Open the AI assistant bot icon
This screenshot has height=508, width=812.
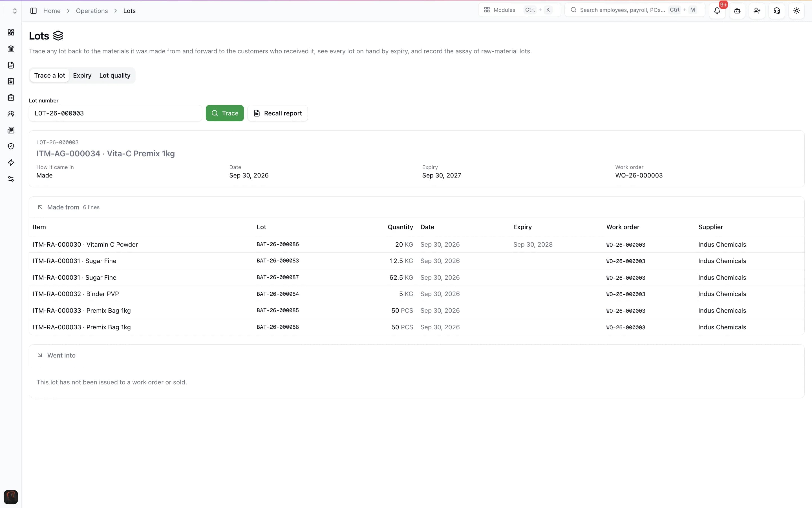tap(737, 11)
